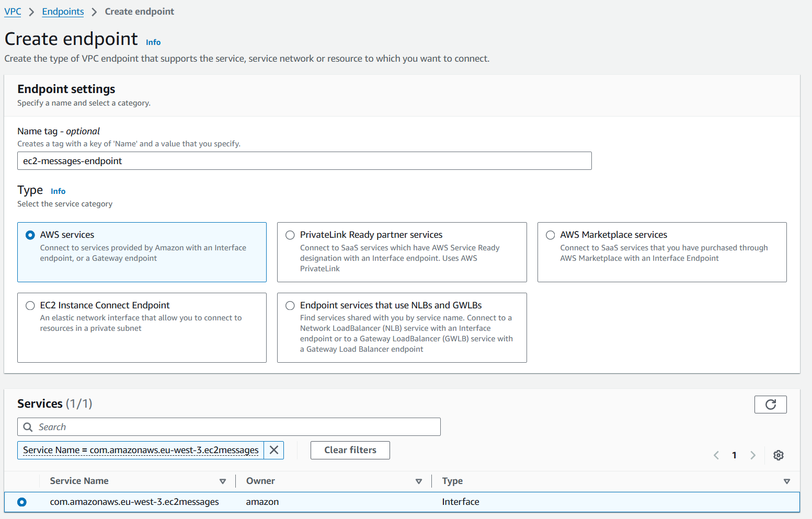Select EC2 Instance Connect Endpoint

pyautogui.click(x=30, y=305)
